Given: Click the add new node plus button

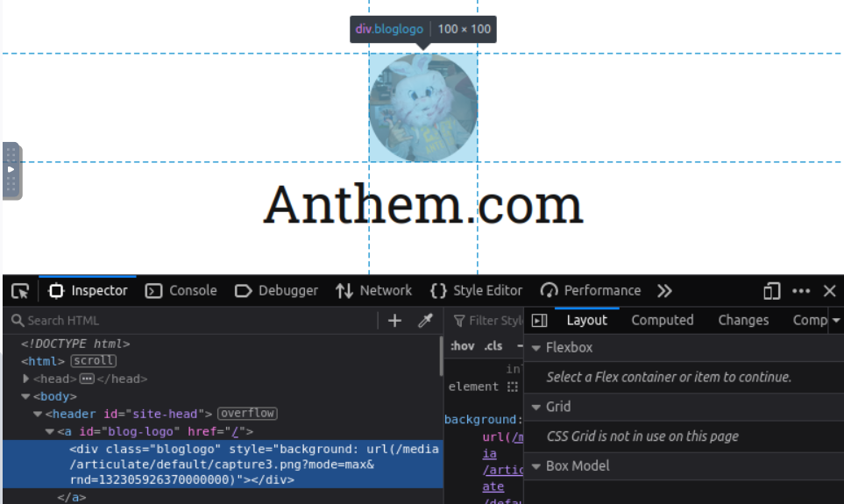Looking at the screenshot, I should [x=394, y=321].
